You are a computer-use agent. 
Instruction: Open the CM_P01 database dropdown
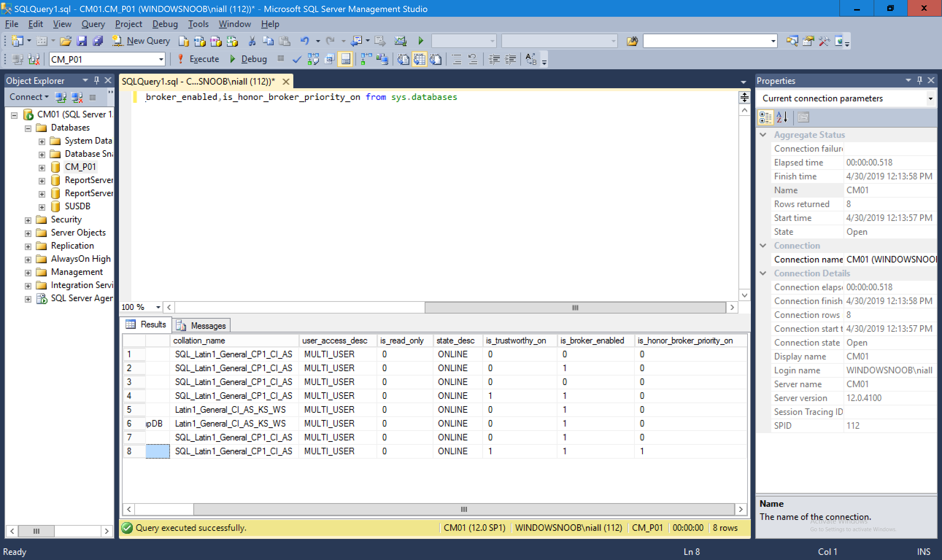pyautogui.click(x=161, y=59)
